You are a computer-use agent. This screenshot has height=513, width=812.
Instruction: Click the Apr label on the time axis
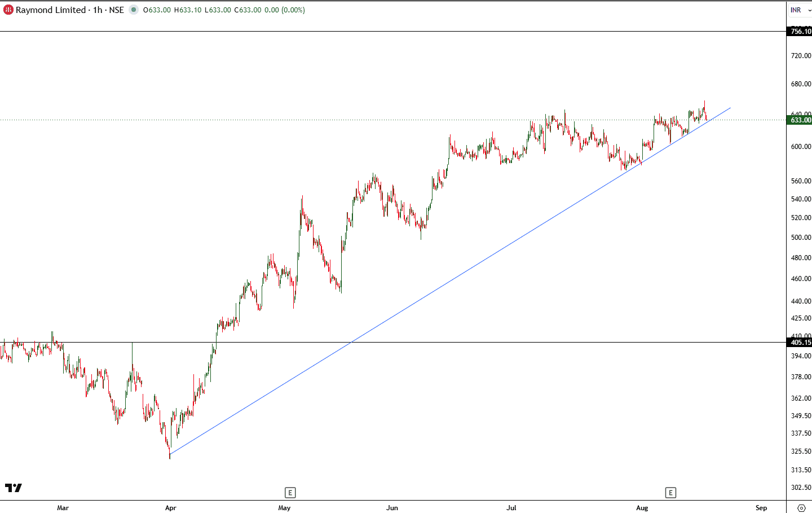pyautogui.click(x=170, y=507)
